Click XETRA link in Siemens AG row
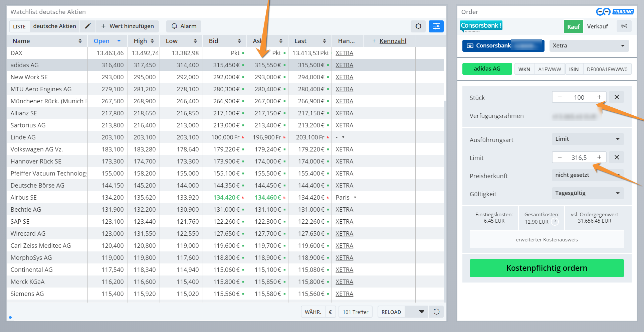Screen dimensions: 644x332 click(x=344, y=294)
